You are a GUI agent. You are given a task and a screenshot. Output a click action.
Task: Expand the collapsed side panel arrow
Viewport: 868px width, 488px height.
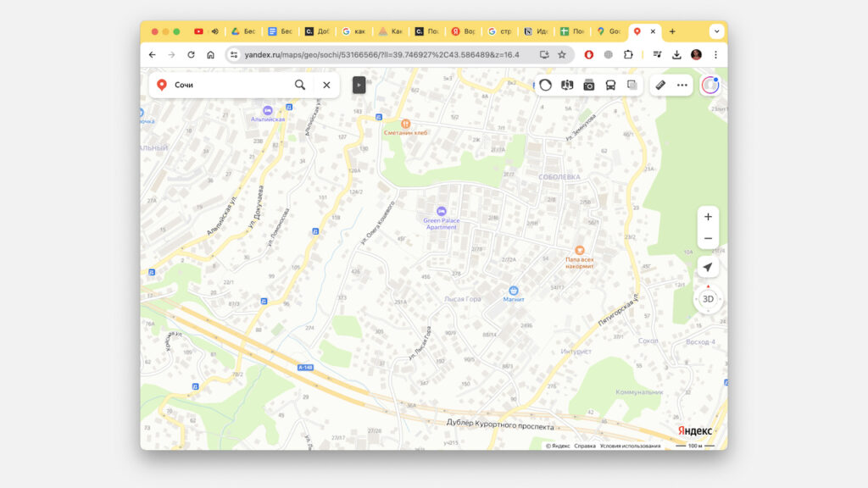coord(359,85)
